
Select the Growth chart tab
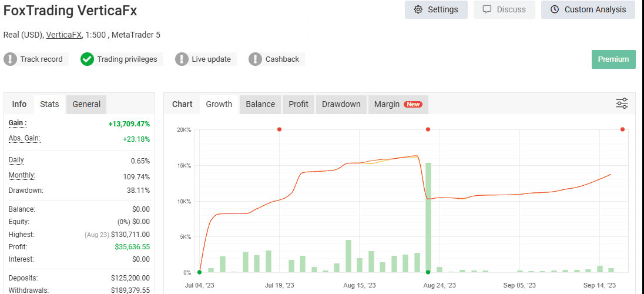point(219,104)
